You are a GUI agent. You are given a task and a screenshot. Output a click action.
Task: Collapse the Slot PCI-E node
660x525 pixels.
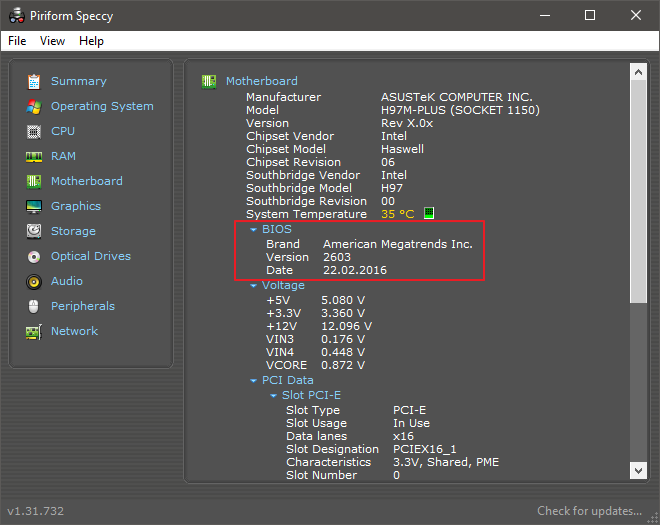coord(274,396)
